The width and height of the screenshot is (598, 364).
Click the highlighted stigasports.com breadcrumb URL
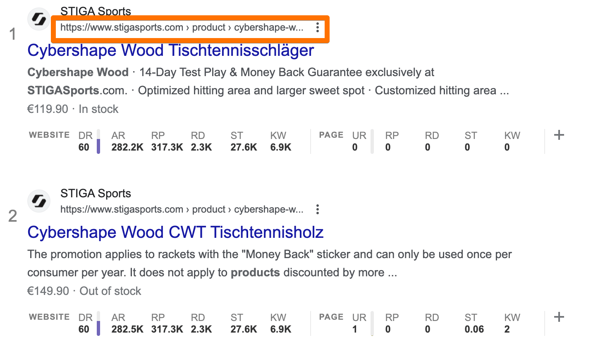182,27
